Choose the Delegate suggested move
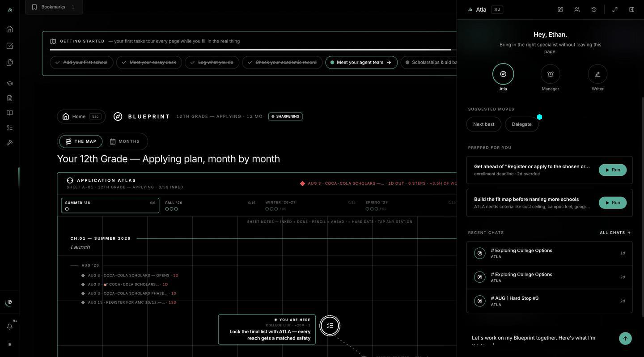 (x=522, y=124)
